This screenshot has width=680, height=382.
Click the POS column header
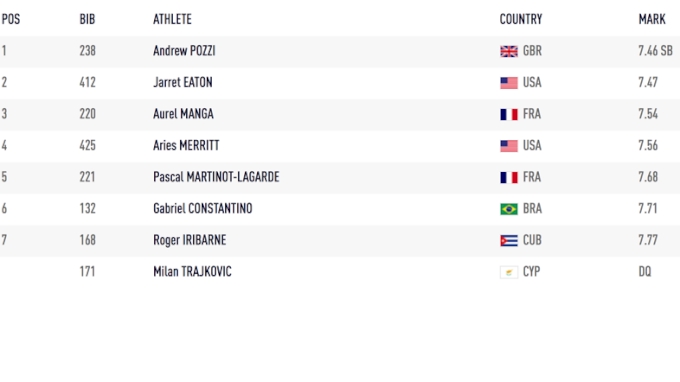click(x=11, y=19)
